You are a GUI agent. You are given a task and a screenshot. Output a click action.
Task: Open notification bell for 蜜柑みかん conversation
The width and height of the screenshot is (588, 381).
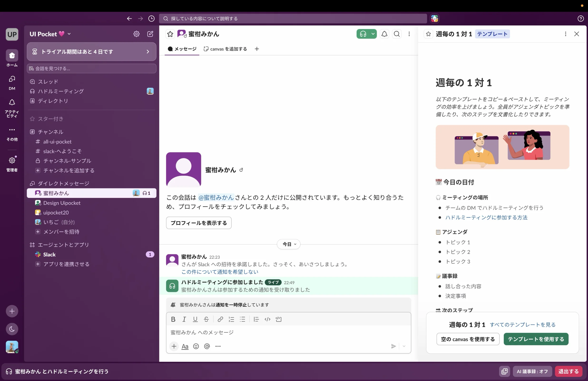(384, 34)
